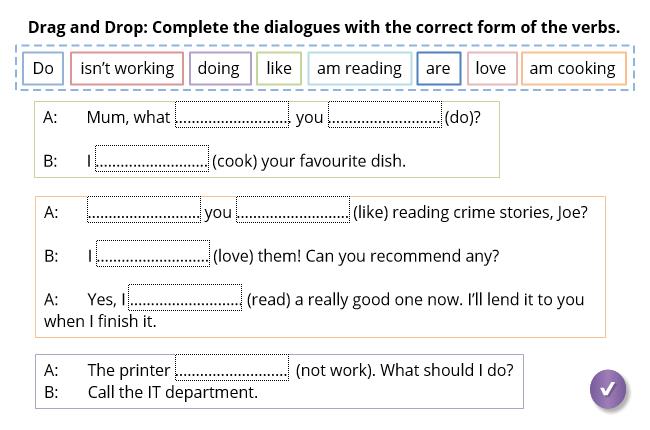650x430 pixels.
Task: Click the first blank before 'you' in second dialogue
Action: (x=144, y=209)
